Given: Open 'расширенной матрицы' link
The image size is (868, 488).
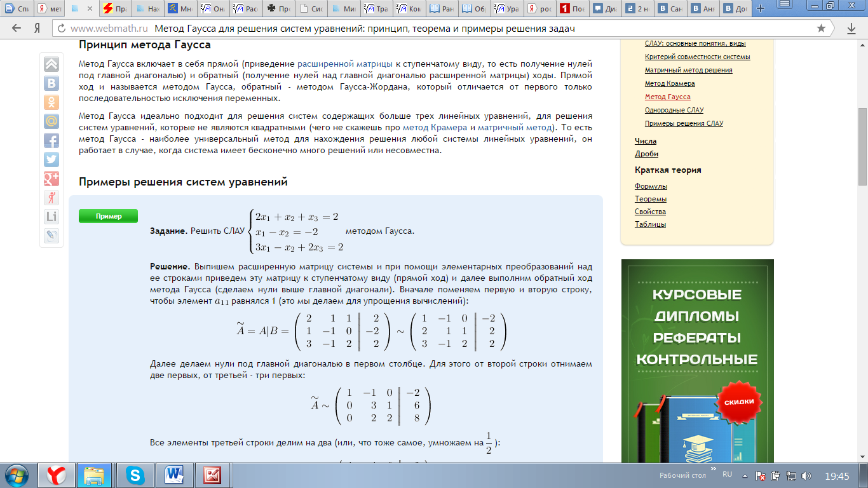Looking at the screenshot, I should [x=346, y=64].
